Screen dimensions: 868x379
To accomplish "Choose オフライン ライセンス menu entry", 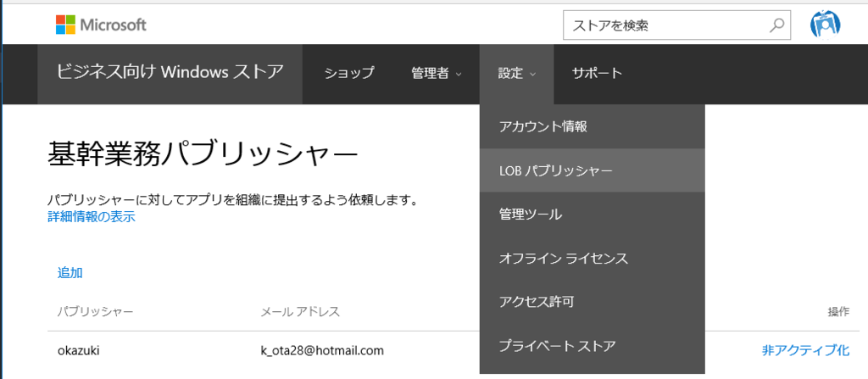I will coord(593,259).
